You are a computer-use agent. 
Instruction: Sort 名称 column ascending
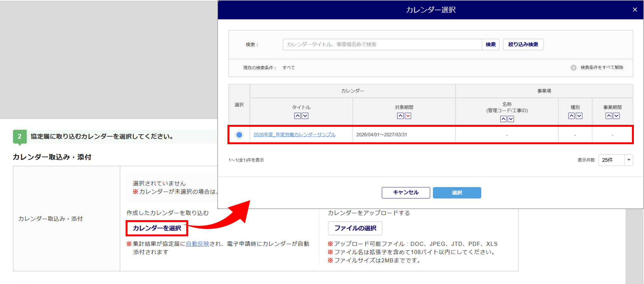point(503,119)
